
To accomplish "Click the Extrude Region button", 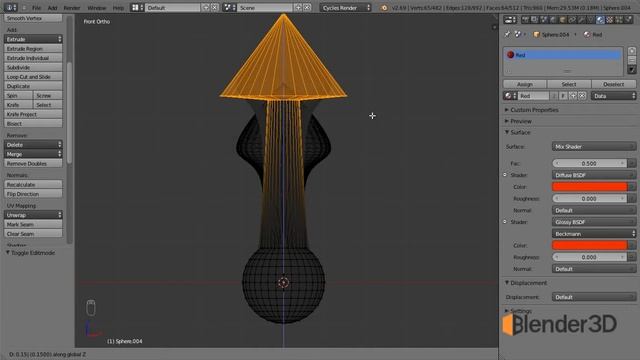I will (33, 49).
